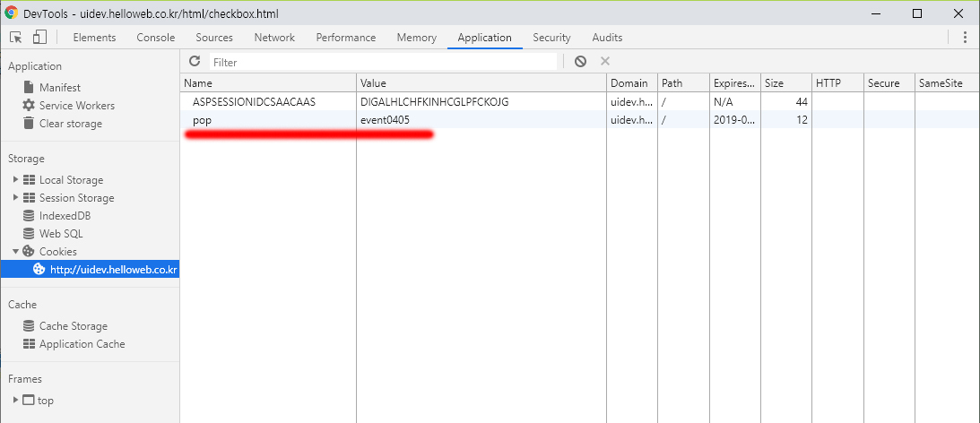Click the Manifest file icon
Viewport: 980px width, 423px height.
click(28, 88)
